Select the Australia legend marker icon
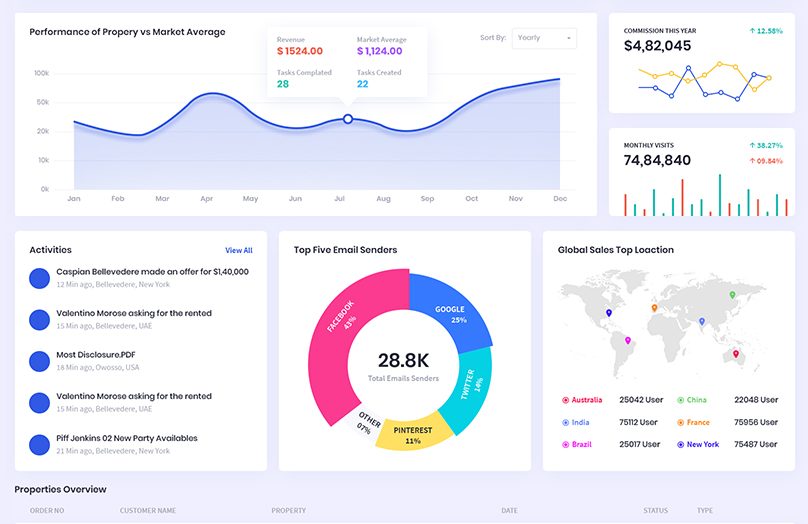 (x=565, y=400)
